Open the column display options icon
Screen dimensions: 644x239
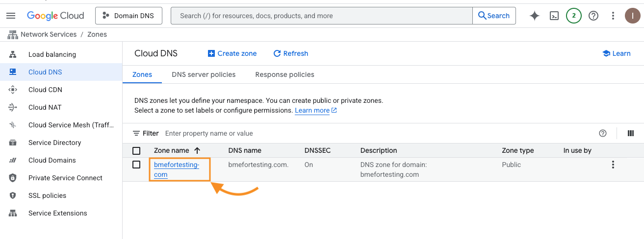click(631, 133)
